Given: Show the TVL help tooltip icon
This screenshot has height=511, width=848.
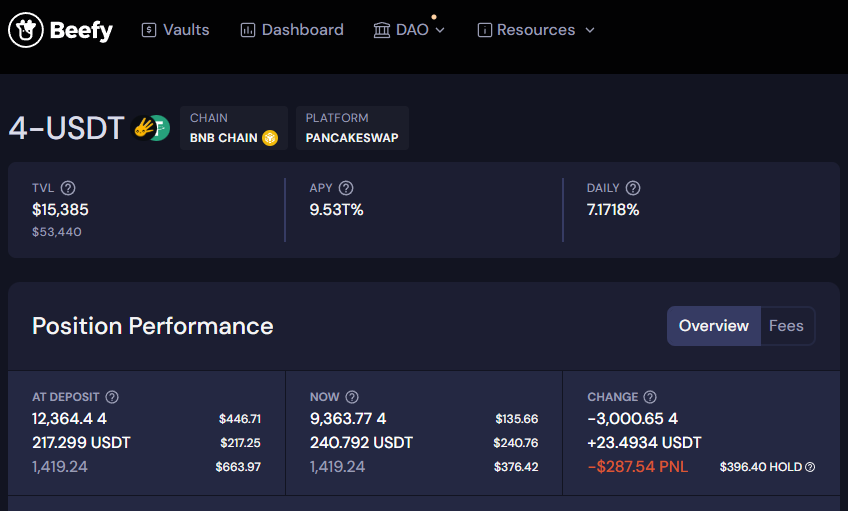Looking at the screenshot, I should click(68, 188).
